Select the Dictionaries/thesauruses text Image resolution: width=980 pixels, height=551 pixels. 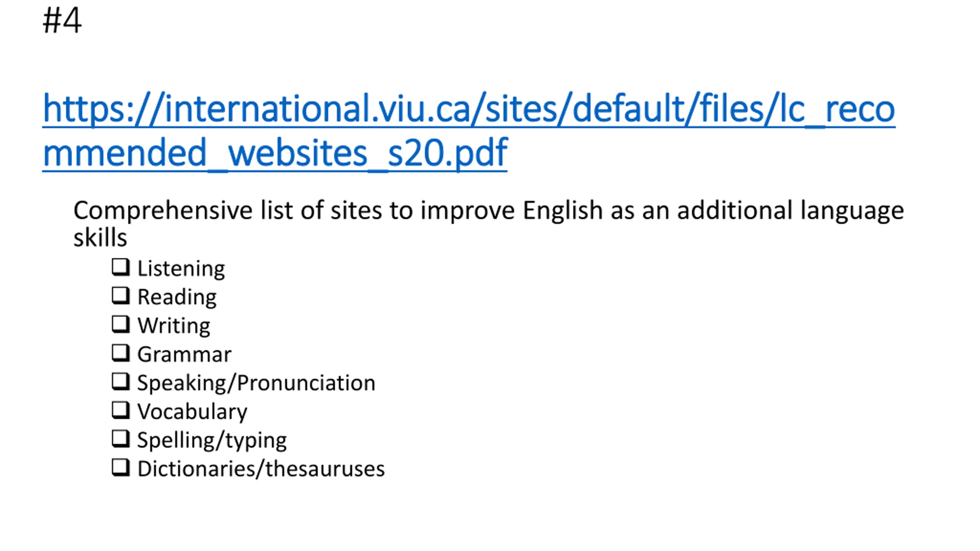261,469
